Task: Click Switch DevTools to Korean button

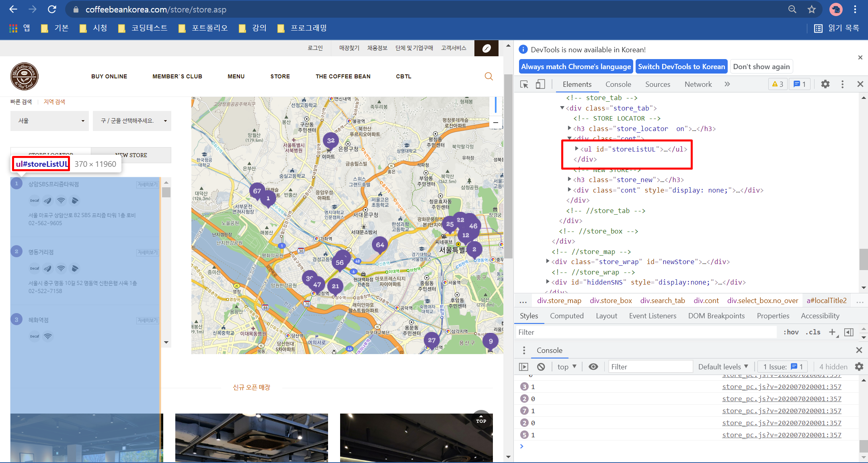Action: click(x=681, y=67)
